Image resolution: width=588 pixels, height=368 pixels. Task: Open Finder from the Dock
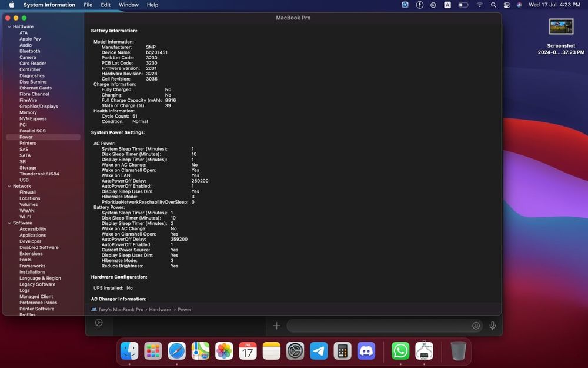129,351
